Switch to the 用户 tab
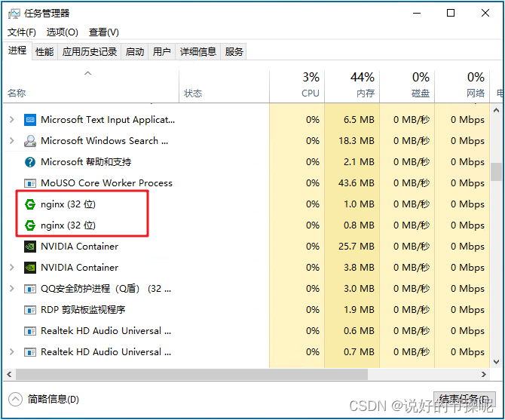The image size is (505, 420). (162, 51)
